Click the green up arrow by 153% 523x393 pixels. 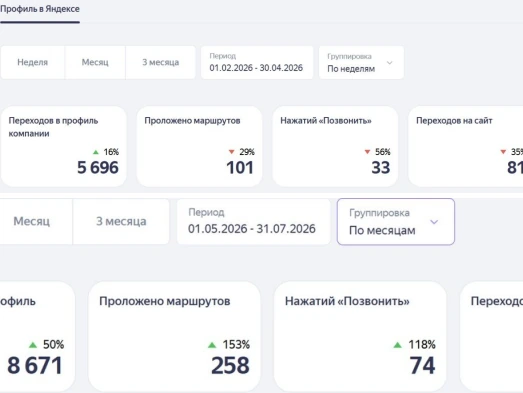(212, 345)
